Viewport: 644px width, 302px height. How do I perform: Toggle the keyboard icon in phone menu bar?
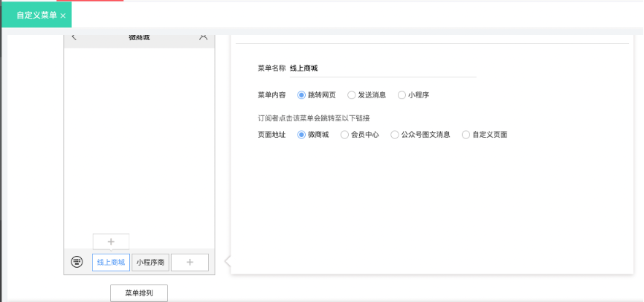pyautogui.click(x=77, y=262)
